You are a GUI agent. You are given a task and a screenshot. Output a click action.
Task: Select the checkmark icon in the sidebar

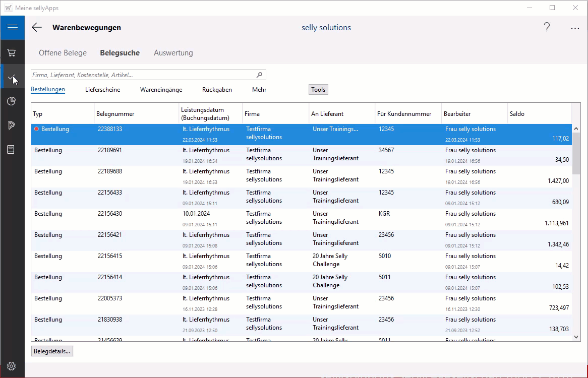(x=12, y=77)
